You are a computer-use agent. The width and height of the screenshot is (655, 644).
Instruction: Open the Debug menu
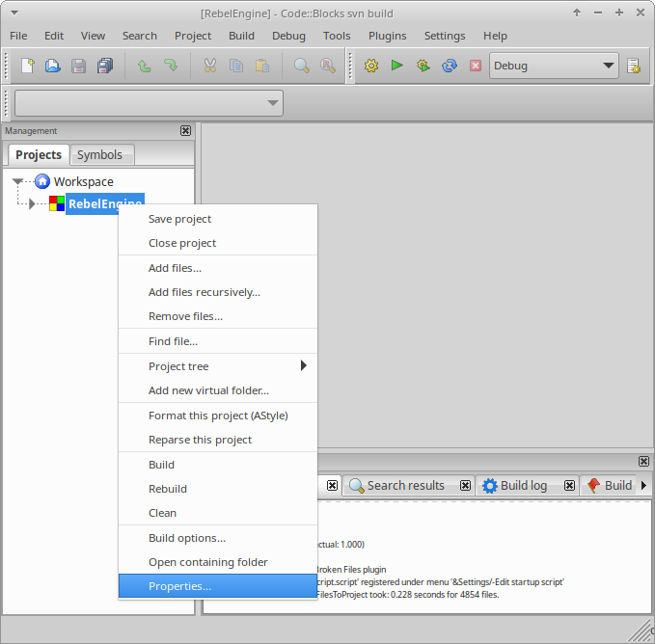288,36
